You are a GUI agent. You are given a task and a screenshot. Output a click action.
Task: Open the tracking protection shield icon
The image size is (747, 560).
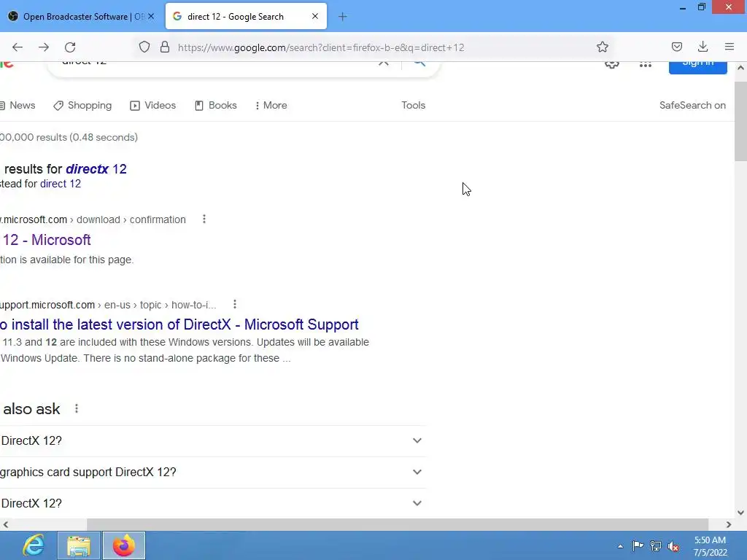[144, 47]
